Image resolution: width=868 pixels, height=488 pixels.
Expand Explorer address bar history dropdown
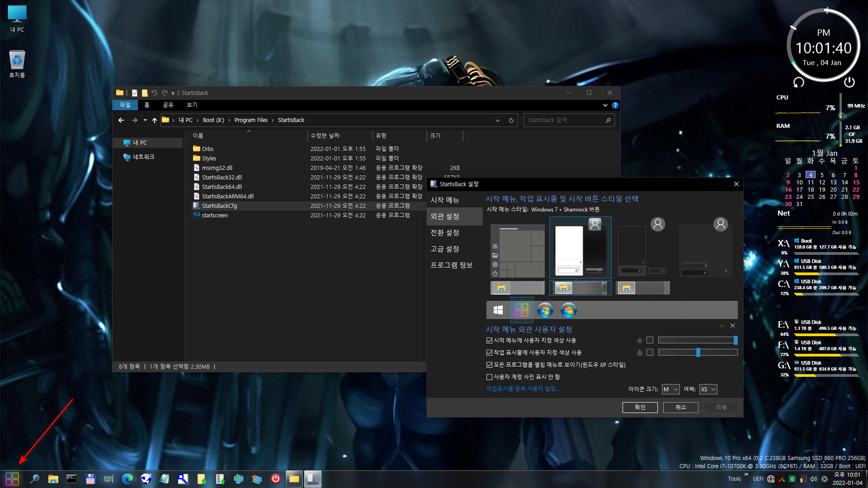(498, 120)
